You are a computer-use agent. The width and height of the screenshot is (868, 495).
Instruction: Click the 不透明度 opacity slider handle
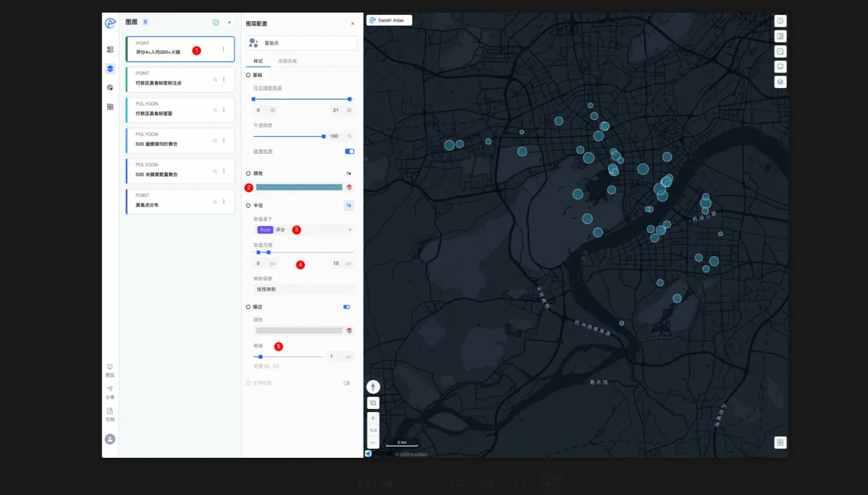pyautogui.click(x=324, y=136)
